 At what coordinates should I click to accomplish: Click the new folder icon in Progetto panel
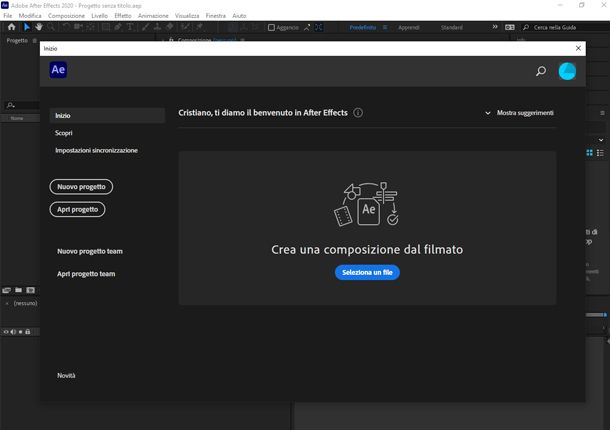pyautogui.click(x=18, y=290)
